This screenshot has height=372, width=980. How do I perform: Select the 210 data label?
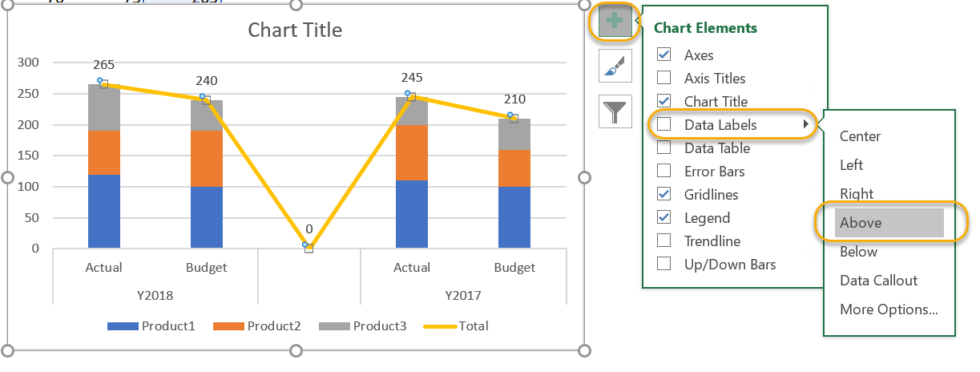[x=514, y=99]
